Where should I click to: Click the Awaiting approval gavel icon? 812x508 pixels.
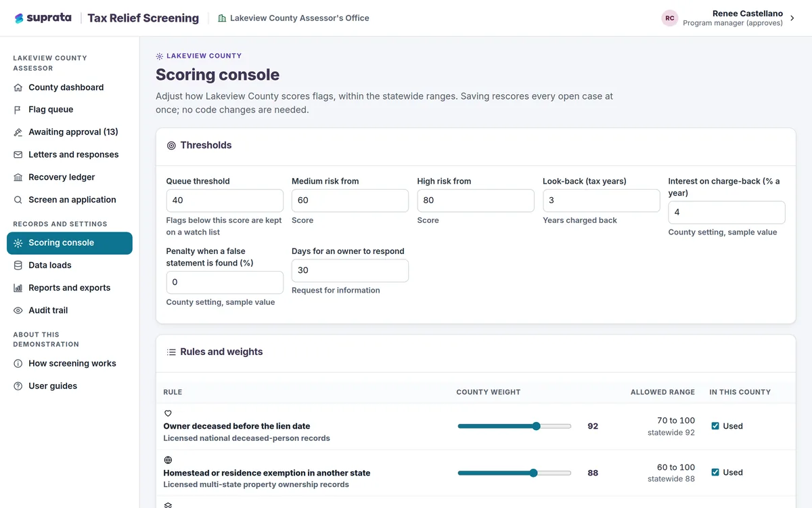18,132
